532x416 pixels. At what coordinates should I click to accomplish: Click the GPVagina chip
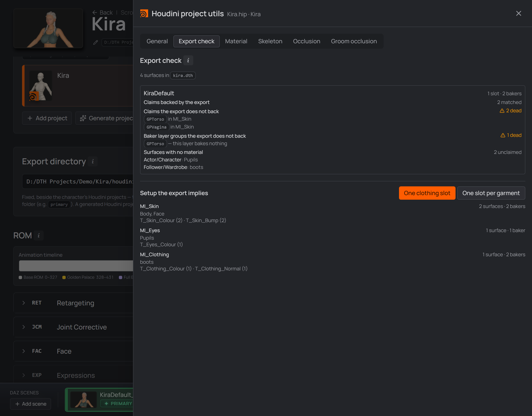(156, 127)
